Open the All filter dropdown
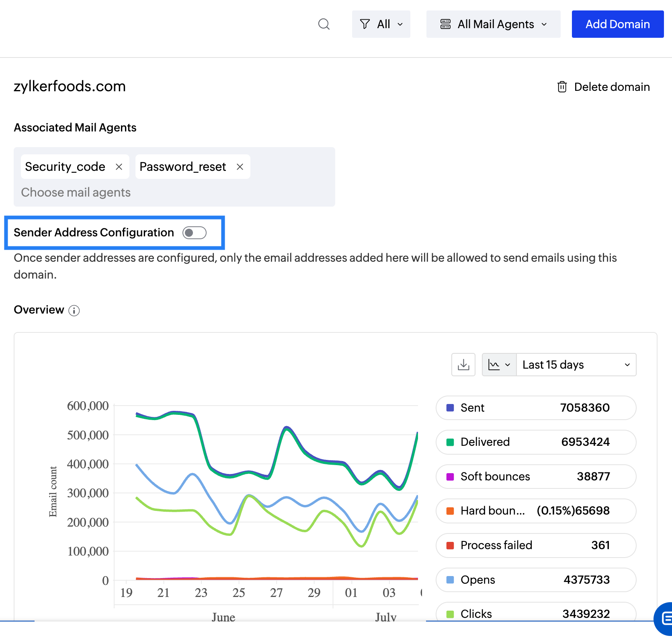Viewport: 672px width, 644px height. (381, 24)
